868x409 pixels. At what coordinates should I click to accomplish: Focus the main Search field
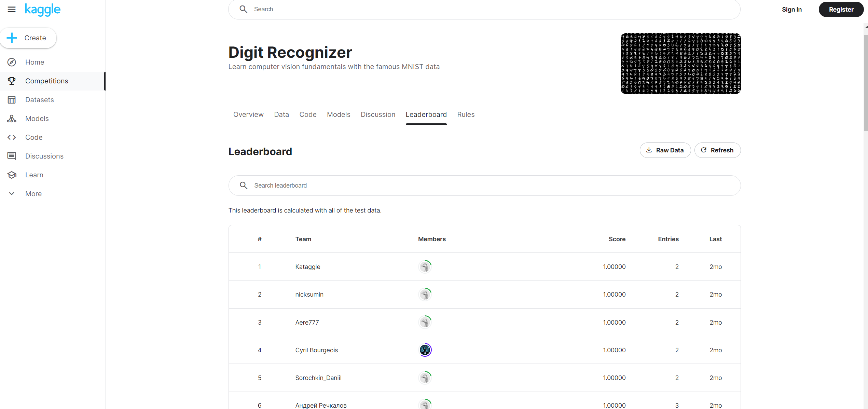click(x=484, y=9)
